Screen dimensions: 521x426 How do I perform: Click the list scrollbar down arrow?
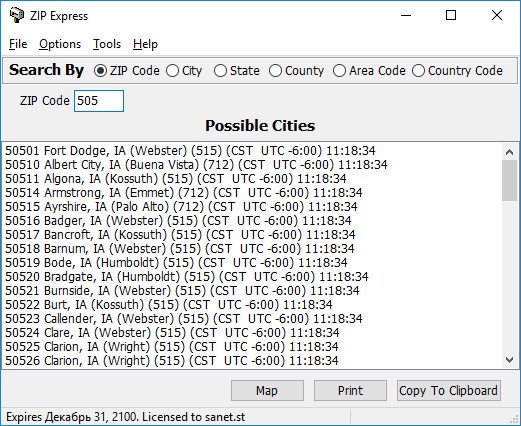[x=509, y=360]
